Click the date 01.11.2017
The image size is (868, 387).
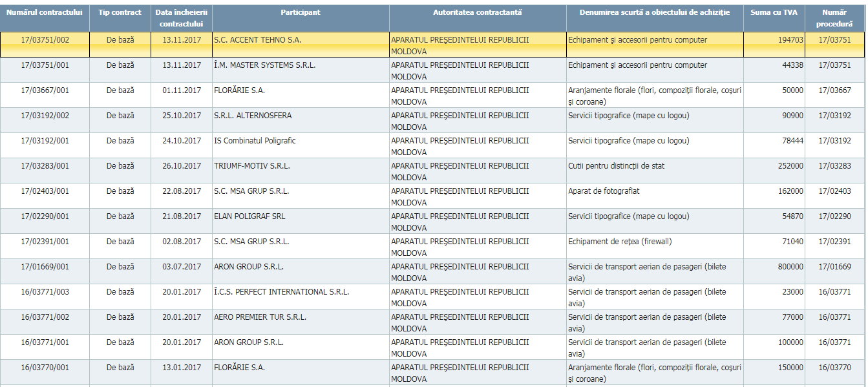[x=182, y=90]
